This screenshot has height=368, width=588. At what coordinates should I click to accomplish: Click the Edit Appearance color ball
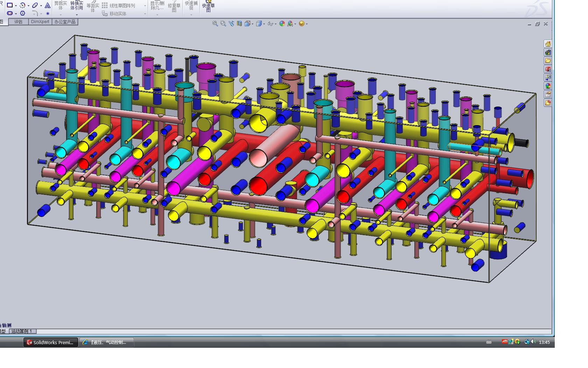[x=282, y=23]
